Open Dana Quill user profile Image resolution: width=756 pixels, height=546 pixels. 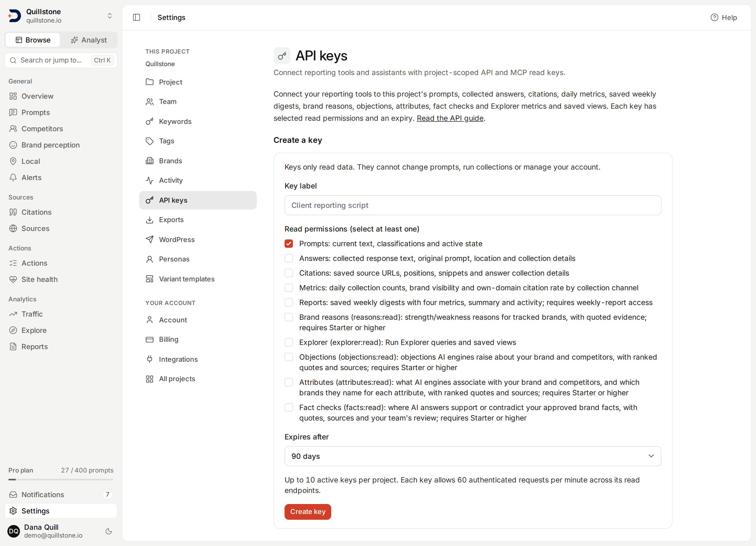[x=53, y=531]
